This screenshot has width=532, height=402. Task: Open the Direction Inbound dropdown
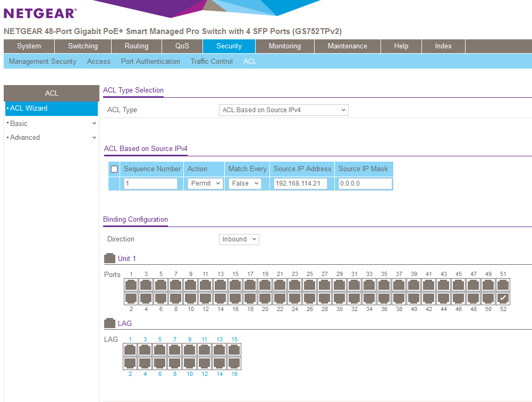(239, 239)
